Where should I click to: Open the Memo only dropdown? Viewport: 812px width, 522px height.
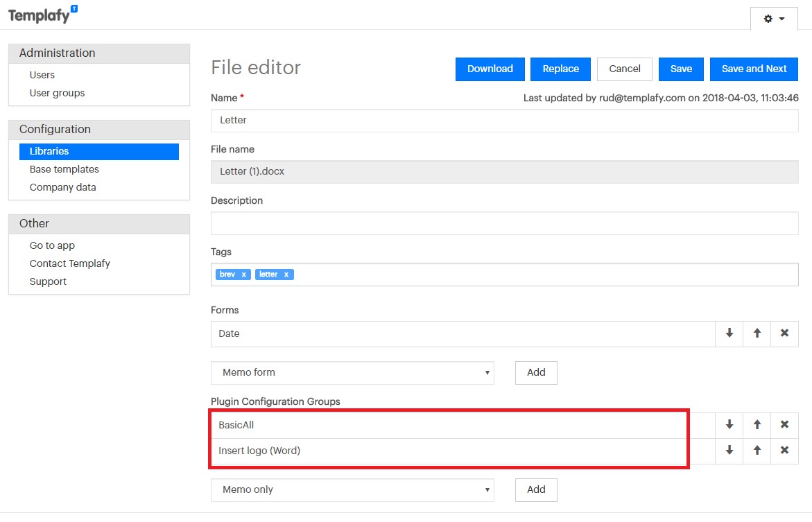(352, 489)
